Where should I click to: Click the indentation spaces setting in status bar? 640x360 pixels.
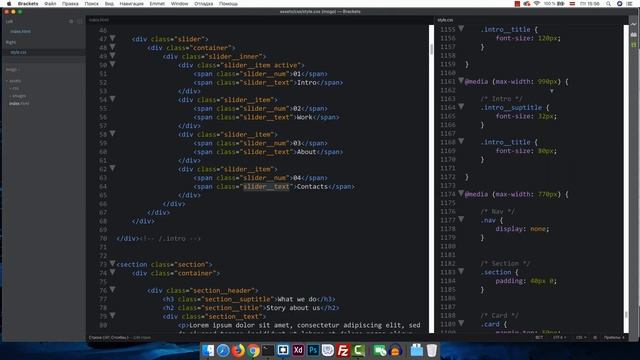click(x=613, y=338)
